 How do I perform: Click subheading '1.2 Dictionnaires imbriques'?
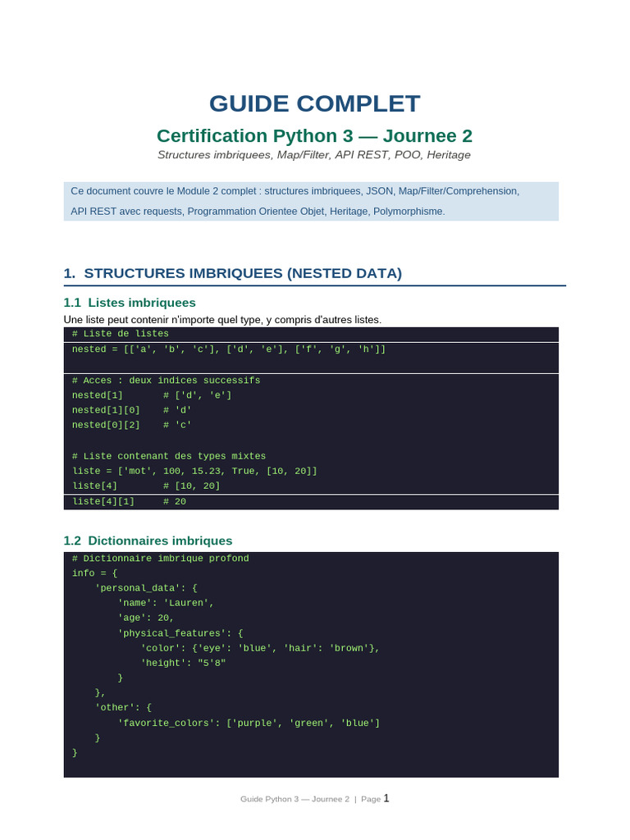click(x=148, y=541)
